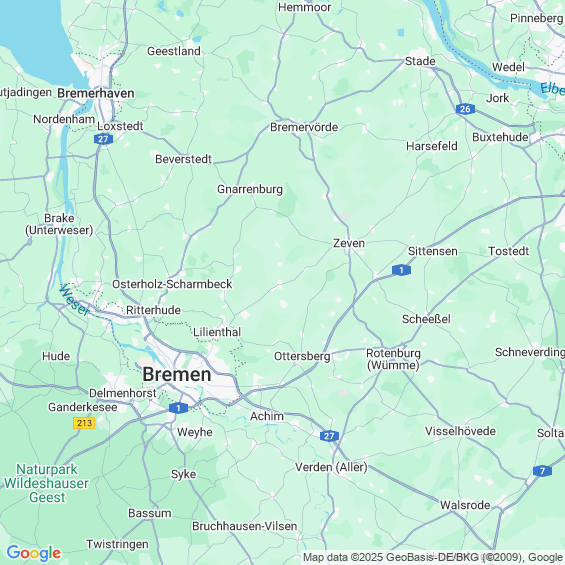The image size is (565, 565).
Task: Select Rotenburg (Wümme) on the map
Action: click(393, 359)
